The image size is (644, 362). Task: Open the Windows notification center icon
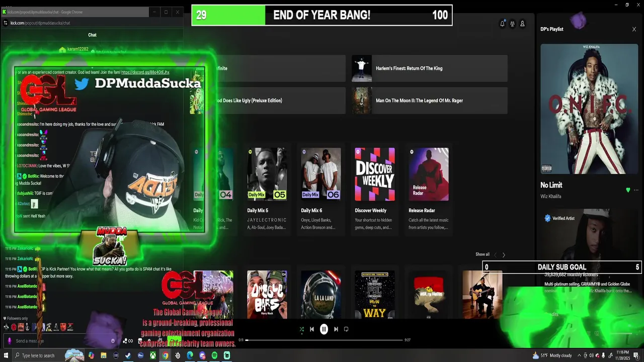tap(636, 355)
